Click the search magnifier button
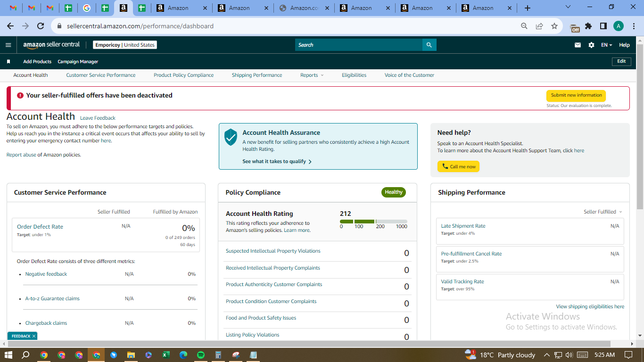 click(429, 45)
